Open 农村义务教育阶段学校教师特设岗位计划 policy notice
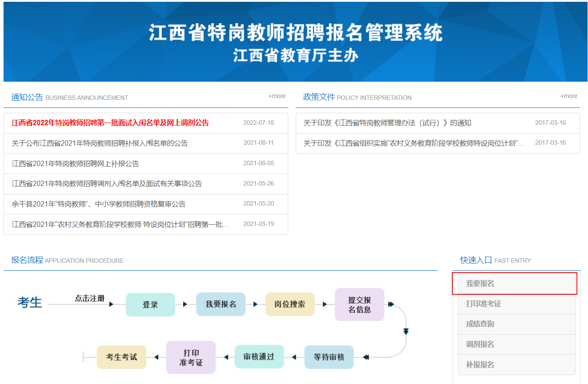 tap(414, 143)
